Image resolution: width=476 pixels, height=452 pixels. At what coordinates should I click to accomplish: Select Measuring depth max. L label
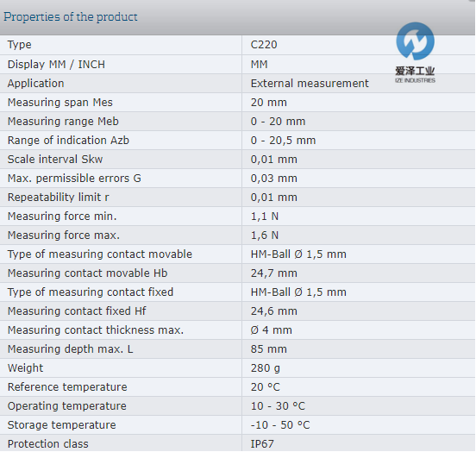tap(71, 349)
